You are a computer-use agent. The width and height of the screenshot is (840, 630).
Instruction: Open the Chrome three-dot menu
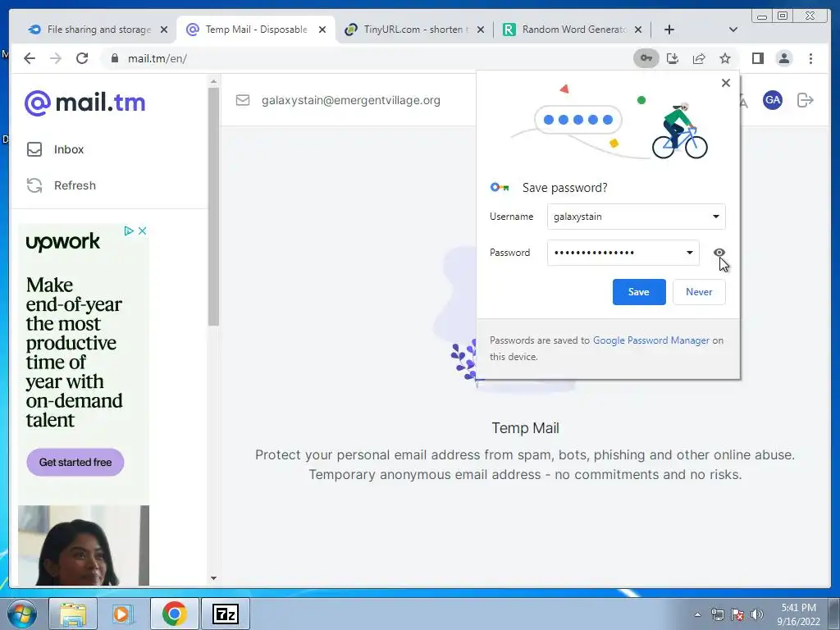tap(810, 58)
